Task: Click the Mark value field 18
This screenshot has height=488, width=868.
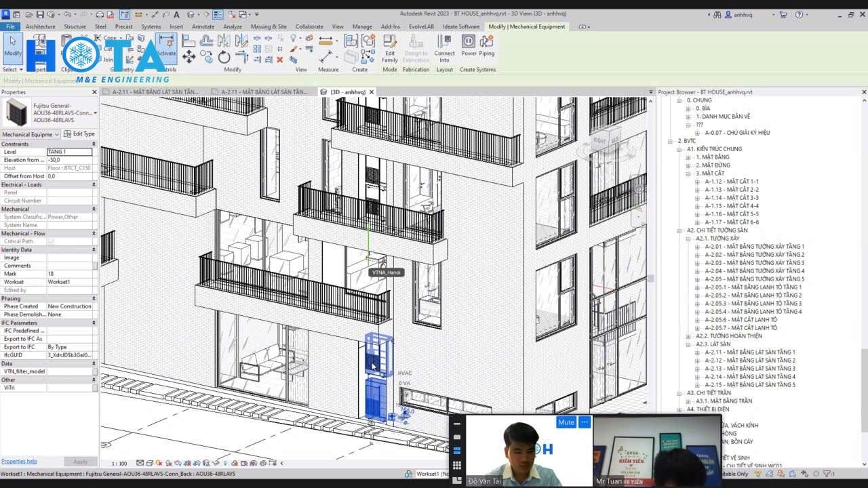Action: 69,274
